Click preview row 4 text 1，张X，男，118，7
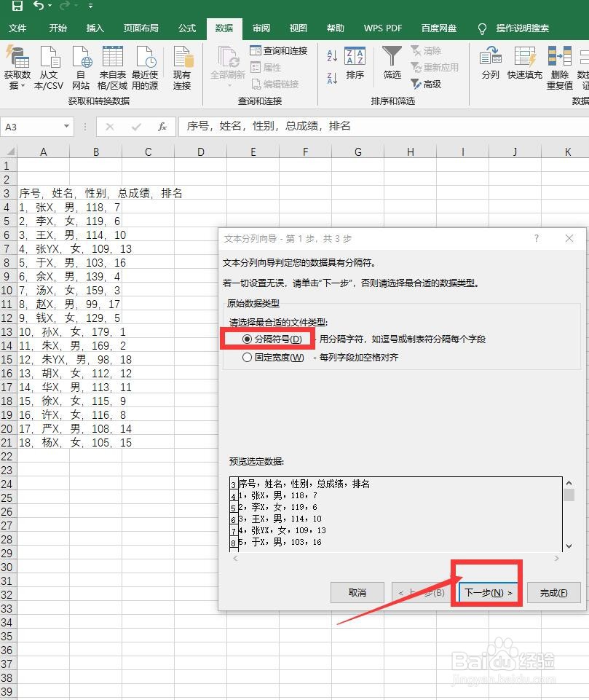Viewport: 589px width, 700px height. [278, 495]
